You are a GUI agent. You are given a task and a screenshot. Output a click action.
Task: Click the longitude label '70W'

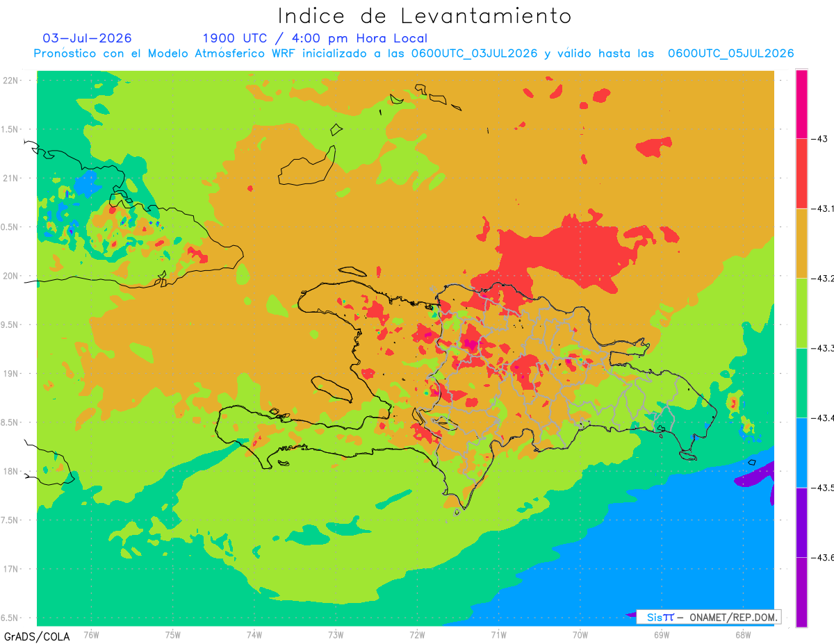click(580, 634)
